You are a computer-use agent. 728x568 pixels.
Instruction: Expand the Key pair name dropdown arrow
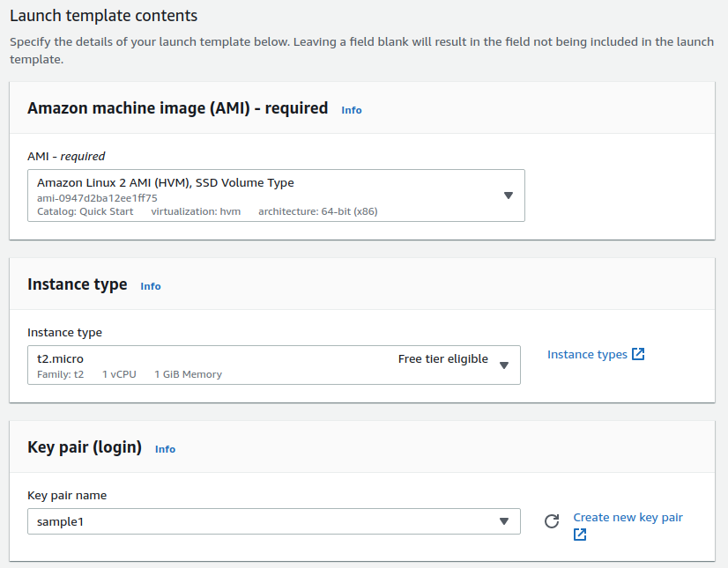point(504,521)
